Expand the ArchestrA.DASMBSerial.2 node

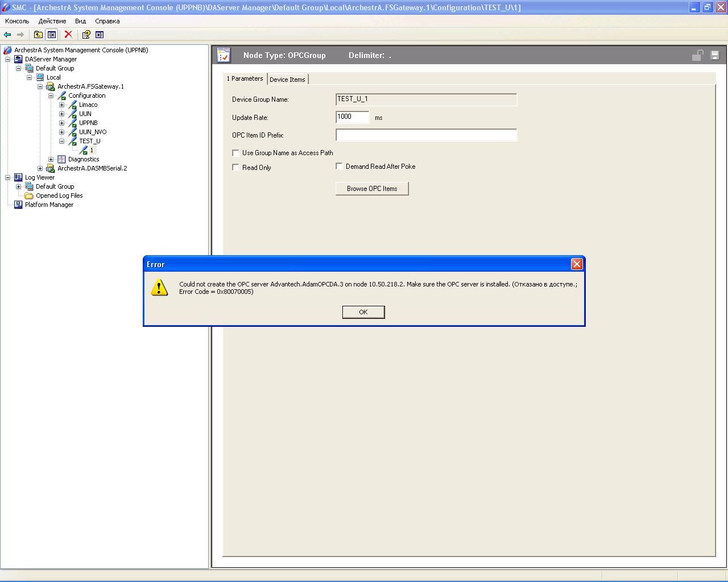point(40,168)
